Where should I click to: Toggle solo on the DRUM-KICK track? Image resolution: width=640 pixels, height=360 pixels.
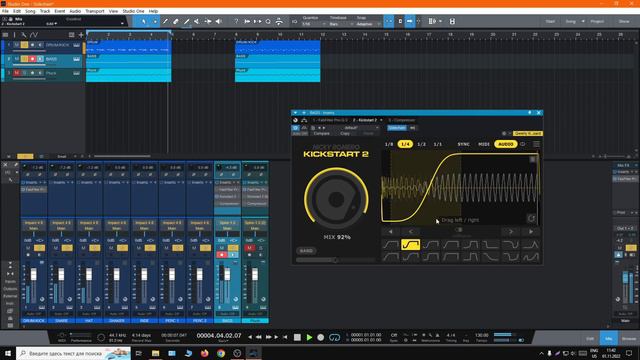tap(24, 45)
